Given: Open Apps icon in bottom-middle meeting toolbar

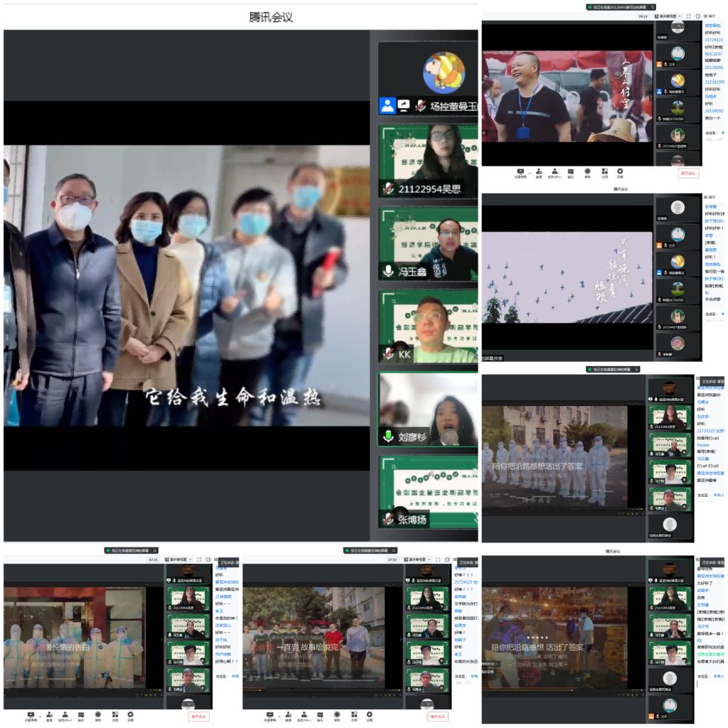Looking at the screenshot, I should pos(353,714).
